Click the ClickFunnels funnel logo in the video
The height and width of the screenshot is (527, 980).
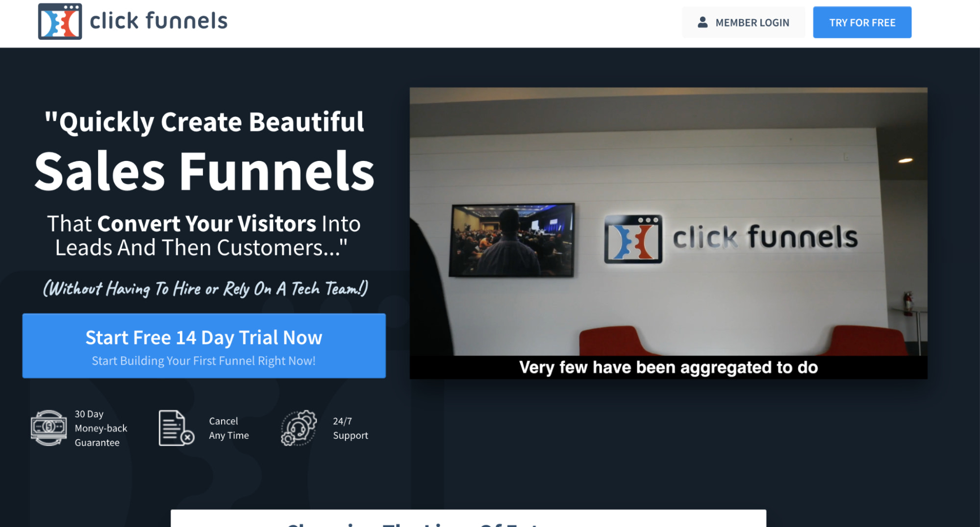pos(632,239)
